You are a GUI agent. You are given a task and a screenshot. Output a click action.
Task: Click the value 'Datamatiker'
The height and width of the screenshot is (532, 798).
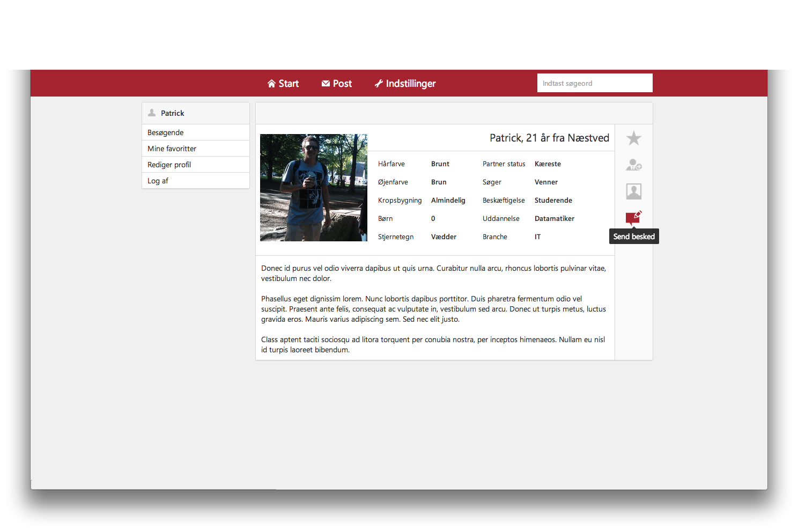pyautogui.click(x=555, y=219)
